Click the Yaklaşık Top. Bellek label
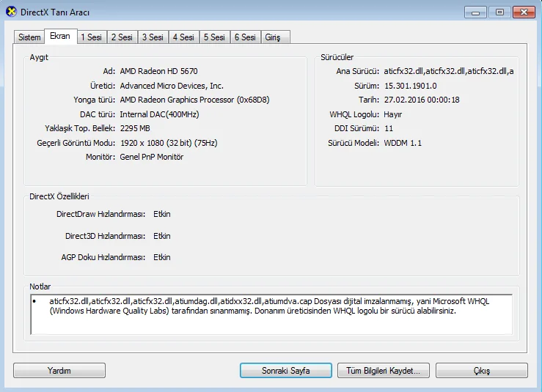542x392 pixels. [80, 128]
